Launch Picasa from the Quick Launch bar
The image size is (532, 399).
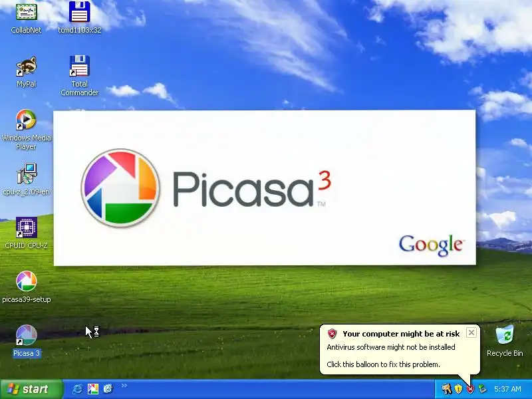[x=92, y=389]
